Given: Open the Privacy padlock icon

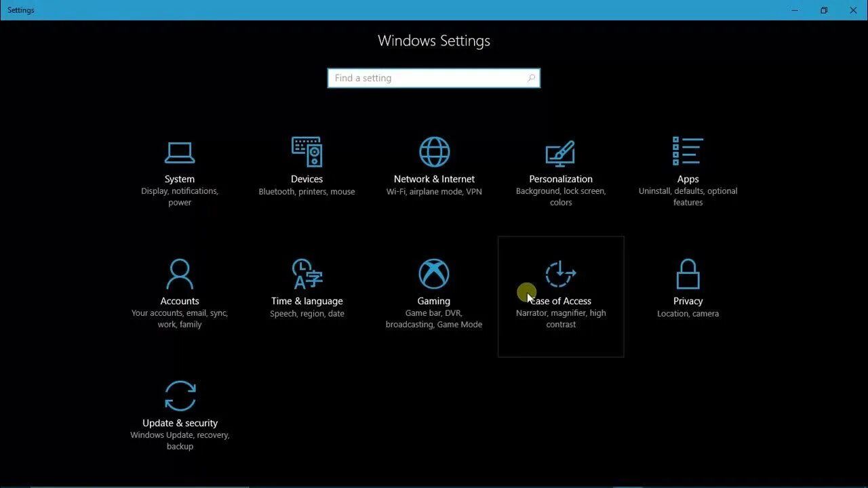Looking at the screenshot, I should coord(688,274).
